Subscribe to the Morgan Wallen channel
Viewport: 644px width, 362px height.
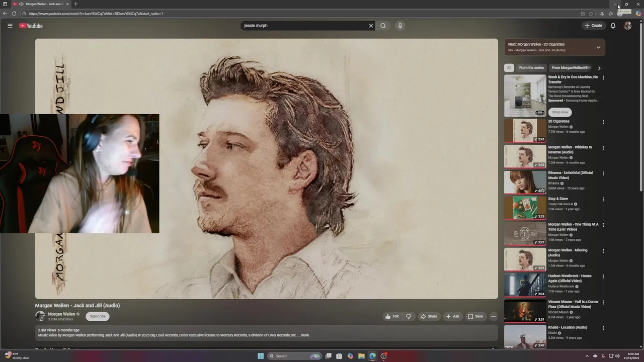coord(98,316)
